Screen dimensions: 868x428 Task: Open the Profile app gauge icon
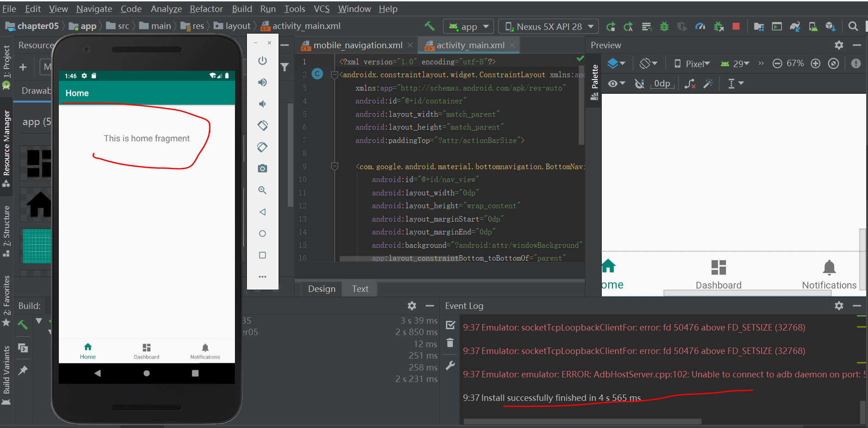coord(700,27)
